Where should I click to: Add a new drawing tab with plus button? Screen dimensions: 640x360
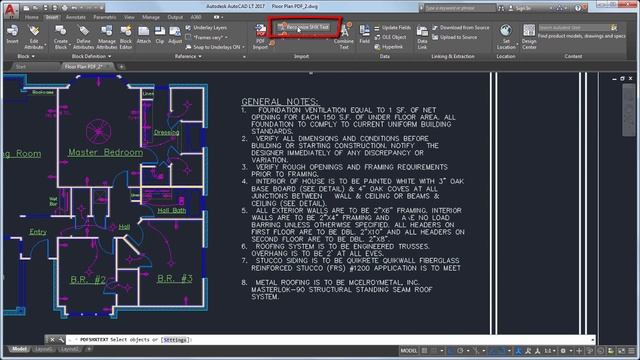tap(121, 67)
